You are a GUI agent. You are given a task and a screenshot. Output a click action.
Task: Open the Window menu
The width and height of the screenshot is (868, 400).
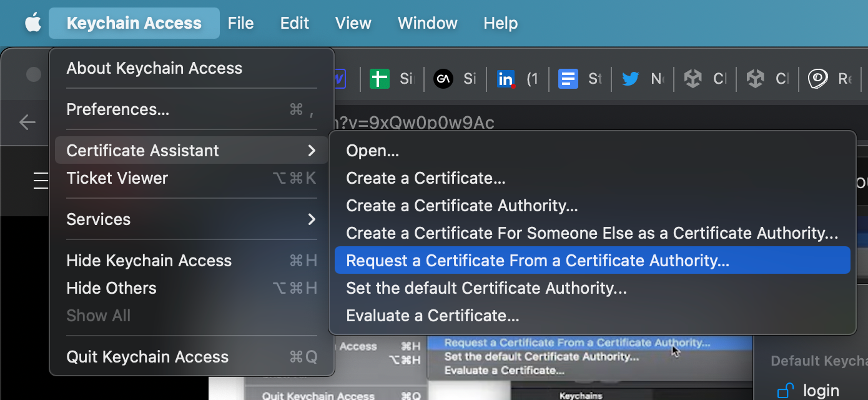point(428,23)
